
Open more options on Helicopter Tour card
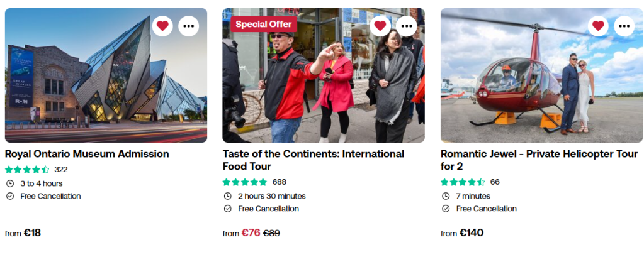(x=624, y=26)
